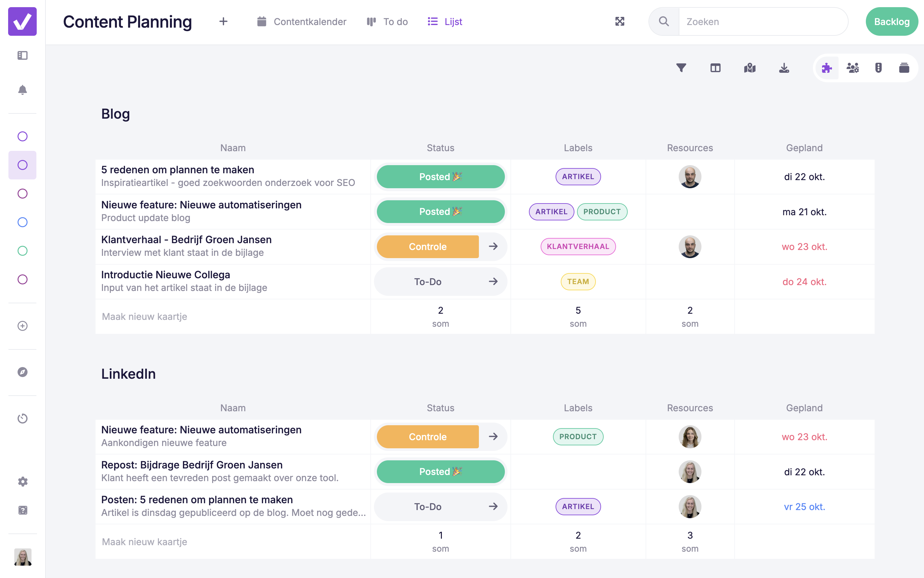
Task: Click the KLANTVERHAAL label
Action: pos(578,246)
